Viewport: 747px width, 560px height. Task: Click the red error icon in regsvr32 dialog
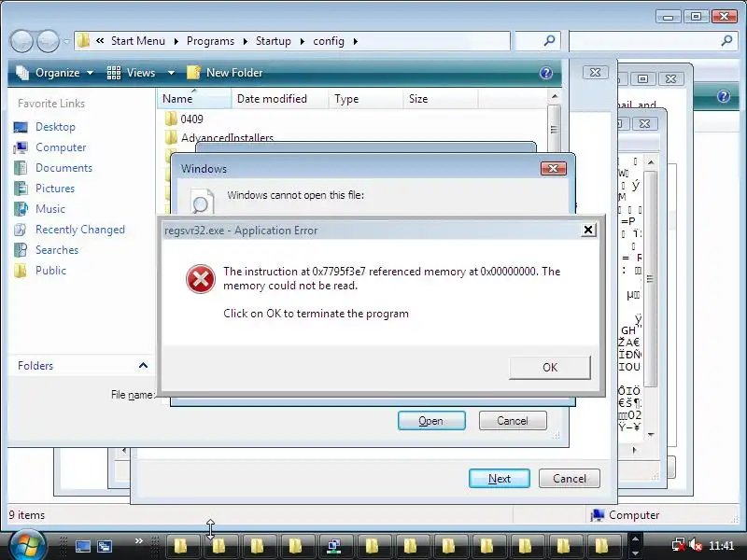[x=200, y=279]
